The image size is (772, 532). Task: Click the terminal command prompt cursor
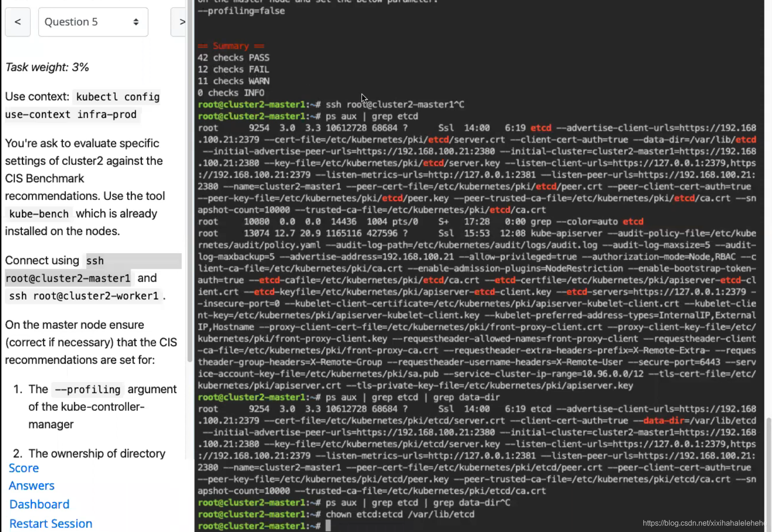(x=328, y=526)
